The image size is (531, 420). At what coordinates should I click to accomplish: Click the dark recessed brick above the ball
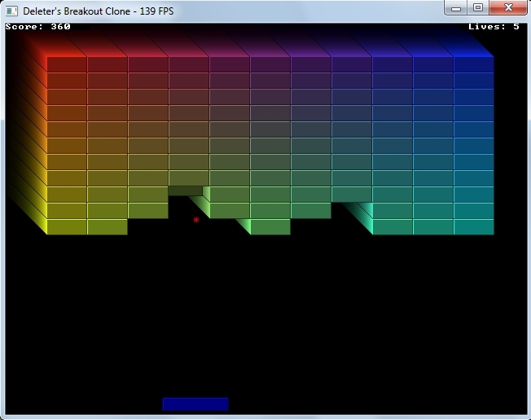186,190
